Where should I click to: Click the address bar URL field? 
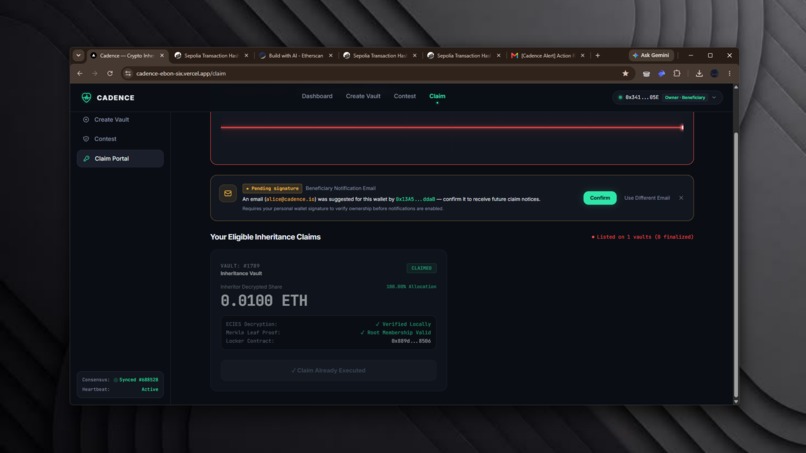376,74
